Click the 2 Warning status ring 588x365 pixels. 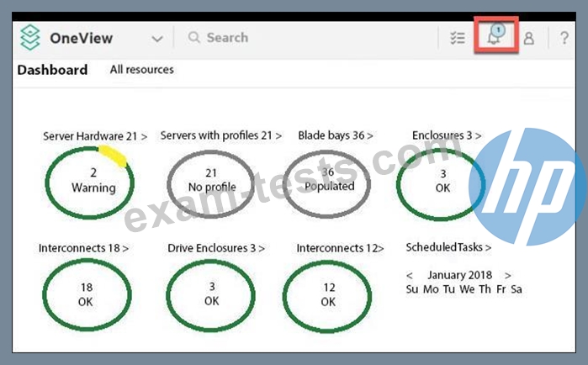pos(90,182)
